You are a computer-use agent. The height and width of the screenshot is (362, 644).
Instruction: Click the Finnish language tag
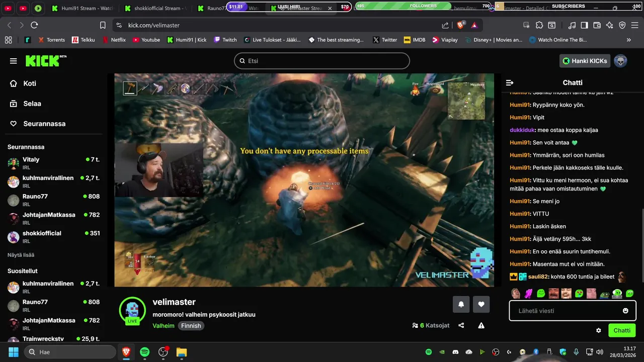pos(191,326)
